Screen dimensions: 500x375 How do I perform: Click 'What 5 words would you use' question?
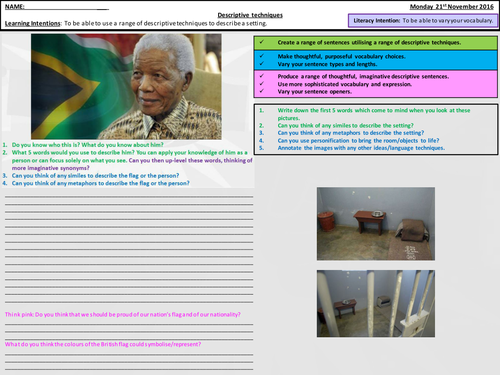[130, 156]
